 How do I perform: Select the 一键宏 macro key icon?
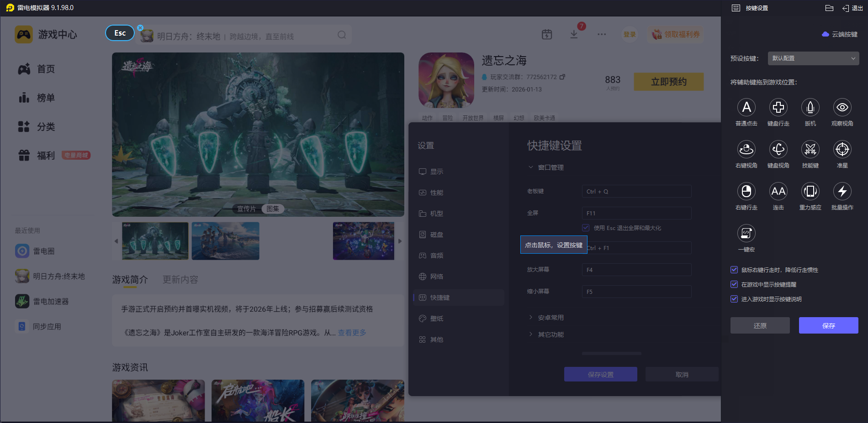coord(746,234)
